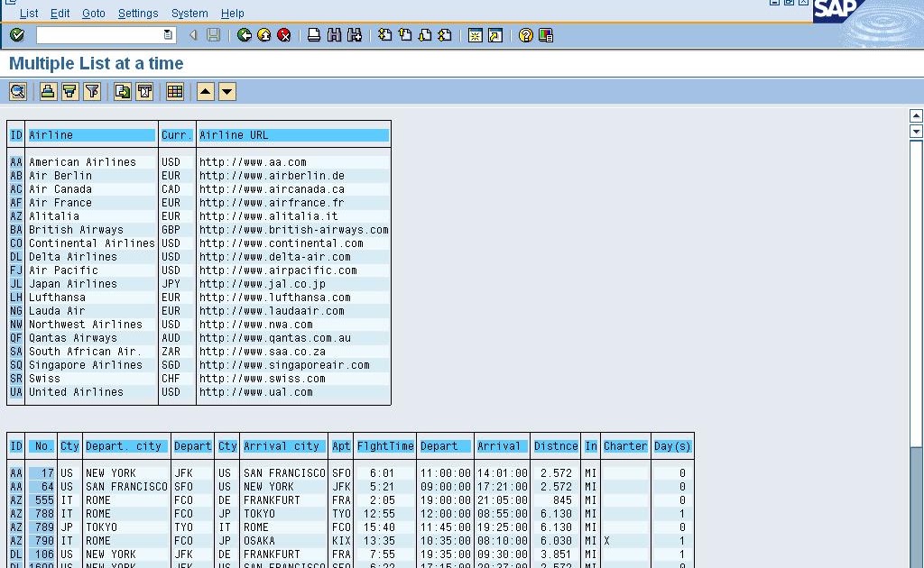
Task: Open the Settings menu
Action: 137,13
